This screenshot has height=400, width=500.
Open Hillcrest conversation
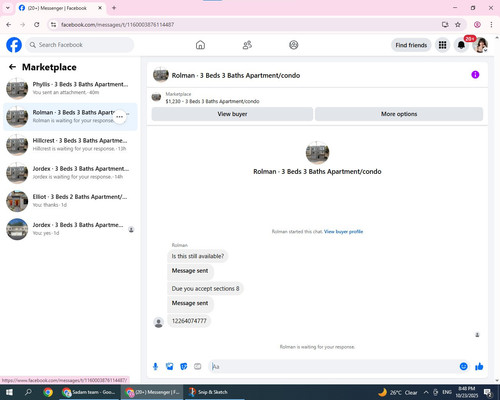point(70,145)
